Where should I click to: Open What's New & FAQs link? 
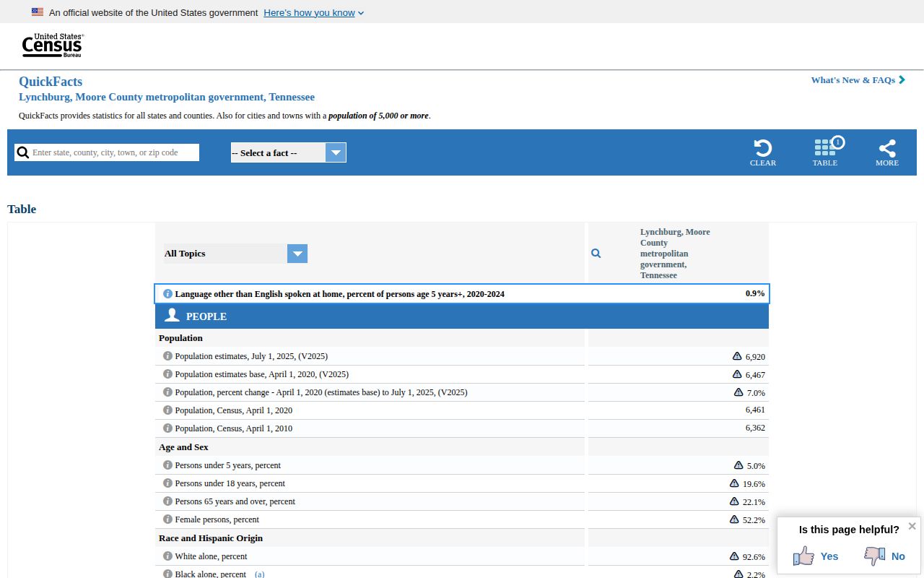coord(858,80)
